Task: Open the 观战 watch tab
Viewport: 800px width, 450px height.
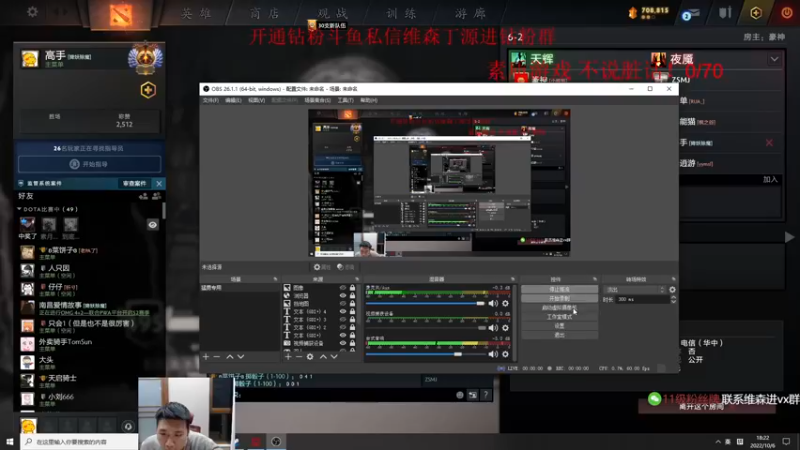Action: click(333, 13)
